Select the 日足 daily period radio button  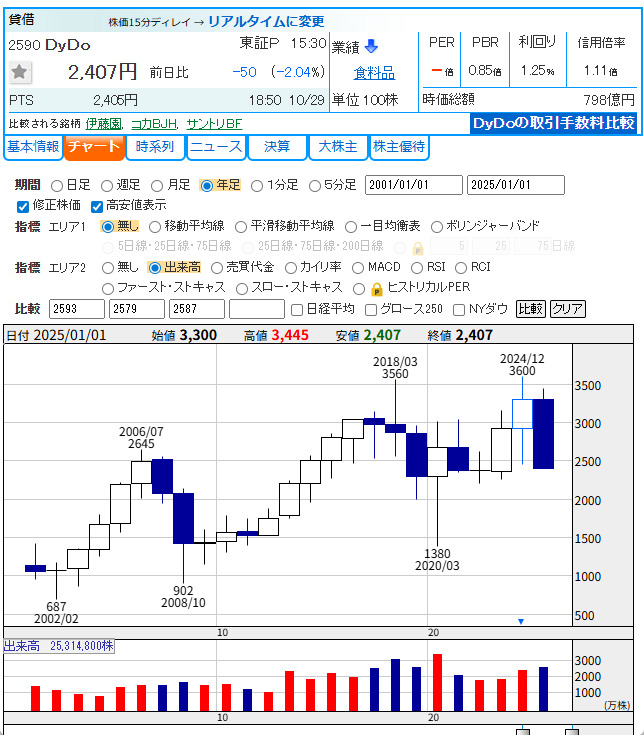pyautogui.click(x=57, y=185)
